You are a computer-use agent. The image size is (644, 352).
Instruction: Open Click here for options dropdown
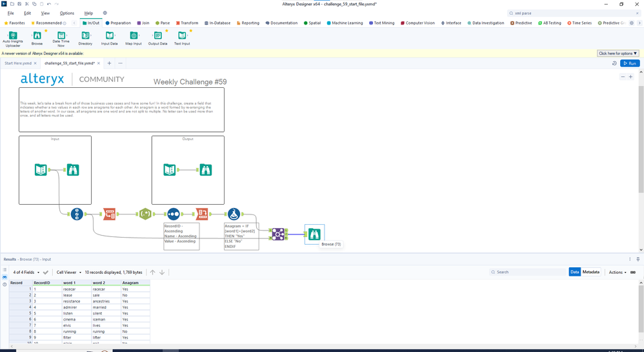pyautogui.click(x=618, y=54)
